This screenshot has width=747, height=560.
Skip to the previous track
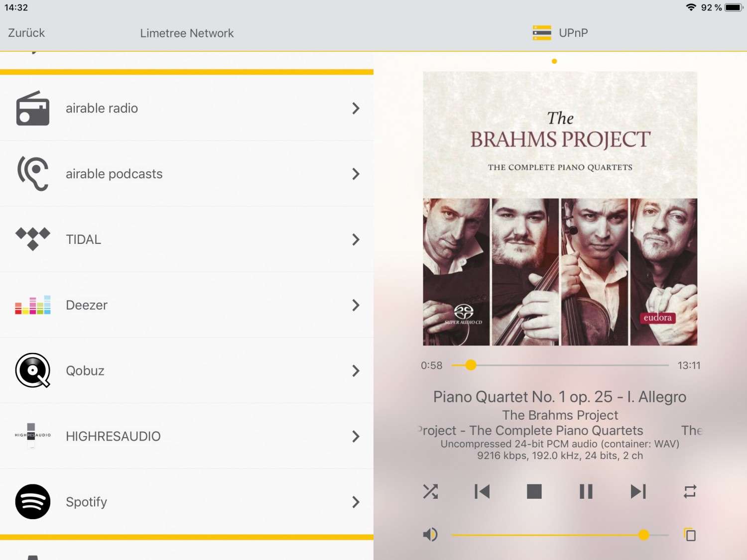point(482,491)
